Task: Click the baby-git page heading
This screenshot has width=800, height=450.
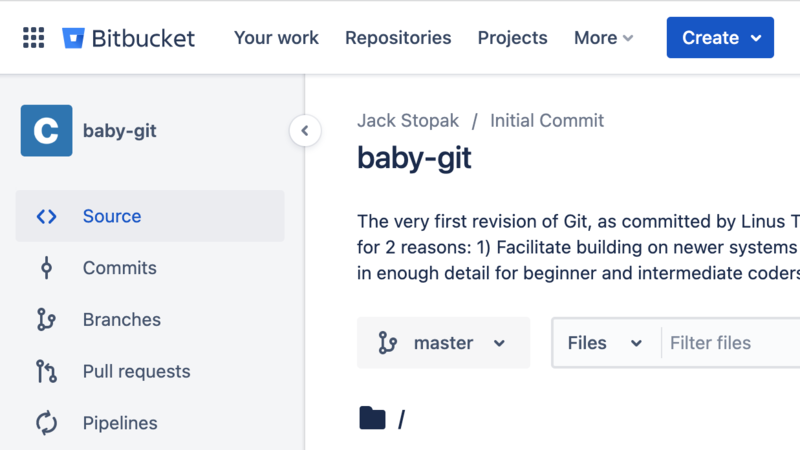Action: pyautogui.click(x=414, y=159)
